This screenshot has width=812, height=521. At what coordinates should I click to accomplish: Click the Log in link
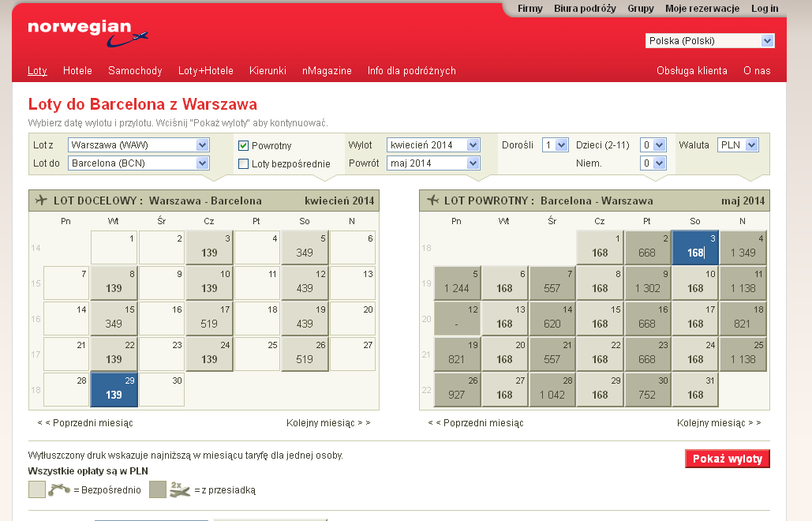click(x=765, y=8)
